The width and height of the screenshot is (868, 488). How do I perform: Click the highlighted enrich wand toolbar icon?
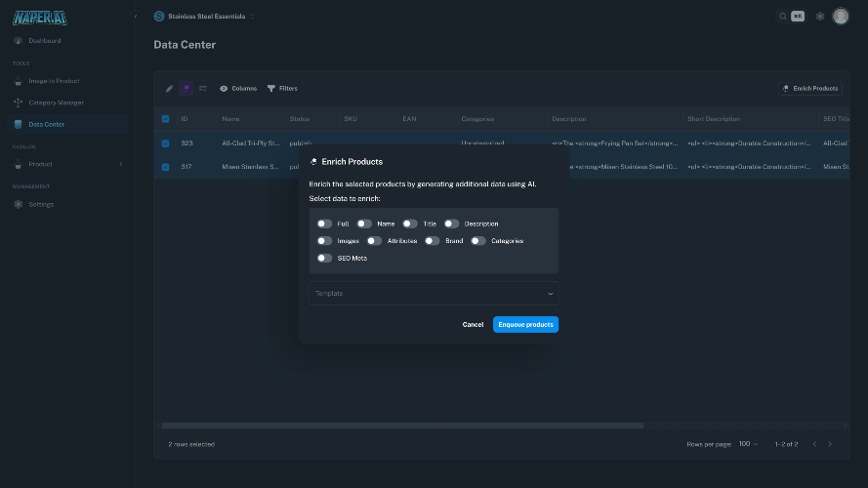click(x=186, y=89)
